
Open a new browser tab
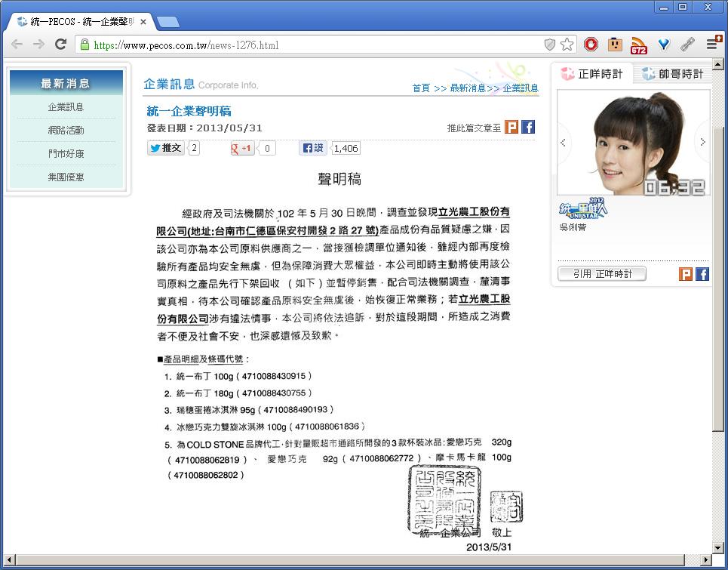pyautogui.click(x=167, y=22)
